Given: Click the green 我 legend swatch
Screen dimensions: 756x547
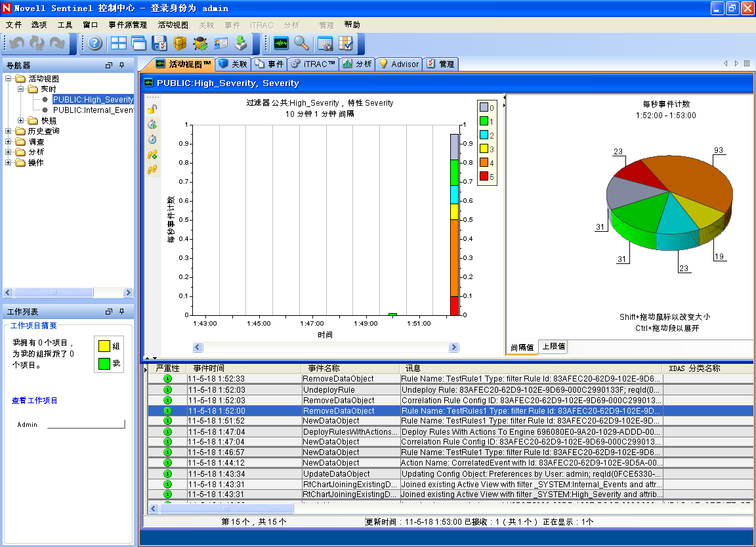Looking at the screenshot, I should (x=104, y=363).
